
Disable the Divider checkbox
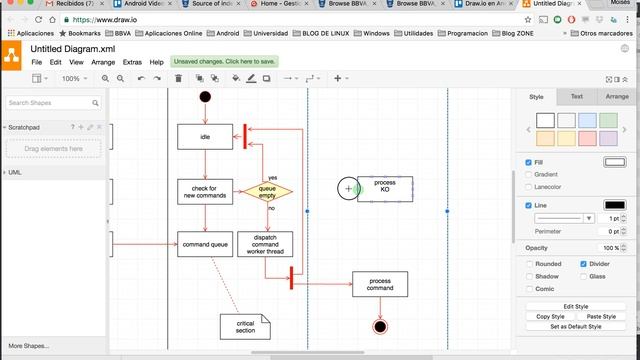[583, 264]
